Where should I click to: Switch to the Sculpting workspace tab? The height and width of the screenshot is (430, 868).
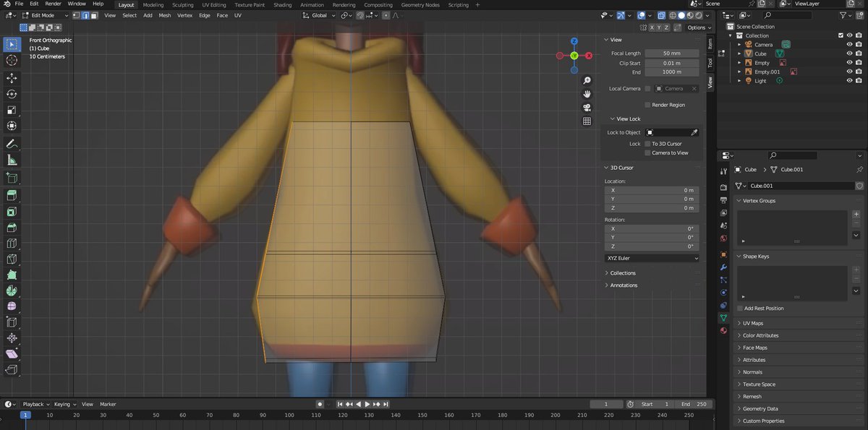point(183,5)
